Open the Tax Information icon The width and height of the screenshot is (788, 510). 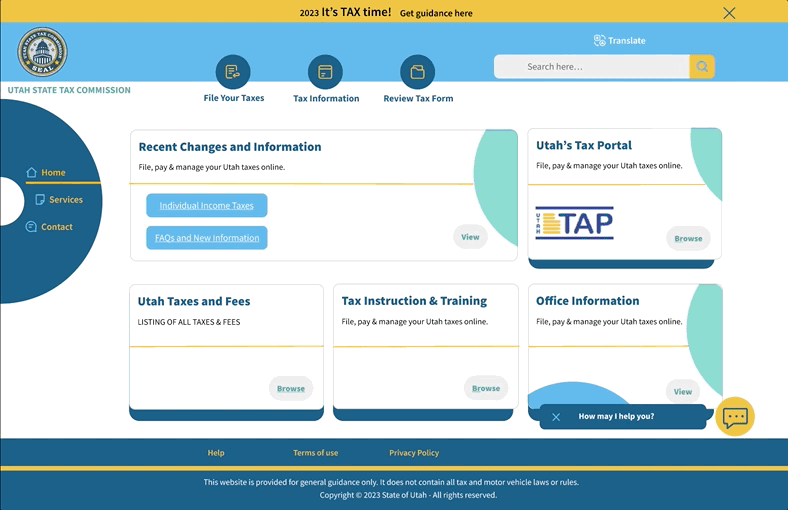tap(325, 72)
